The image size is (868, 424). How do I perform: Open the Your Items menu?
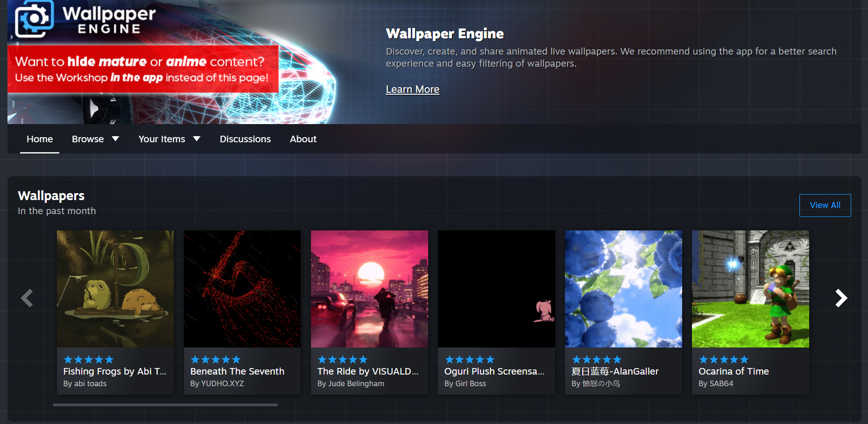pos(162,139)
